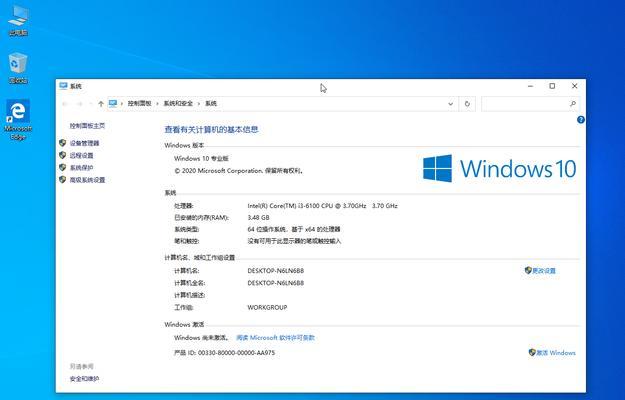
Task: Open the This PC desktop icon
Action: (x=18, y=21)
